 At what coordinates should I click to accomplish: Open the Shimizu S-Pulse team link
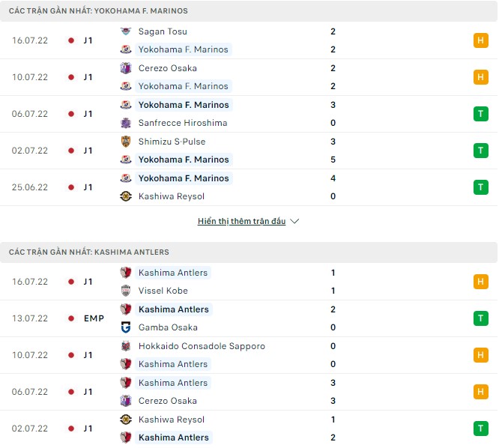pyautogui.click(x=172, y=142)
